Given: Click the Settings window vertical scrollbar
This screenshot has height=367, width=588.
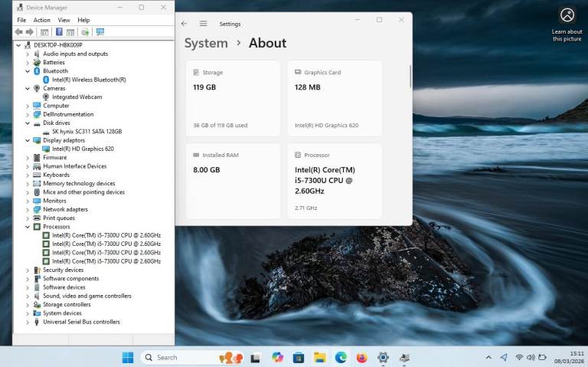Looking at the screenshot, I should point(410,77).
